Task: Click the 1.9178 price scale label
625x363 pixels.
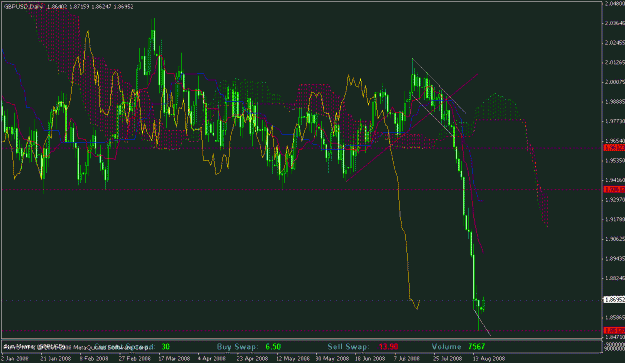Action: tap(615, 219)
